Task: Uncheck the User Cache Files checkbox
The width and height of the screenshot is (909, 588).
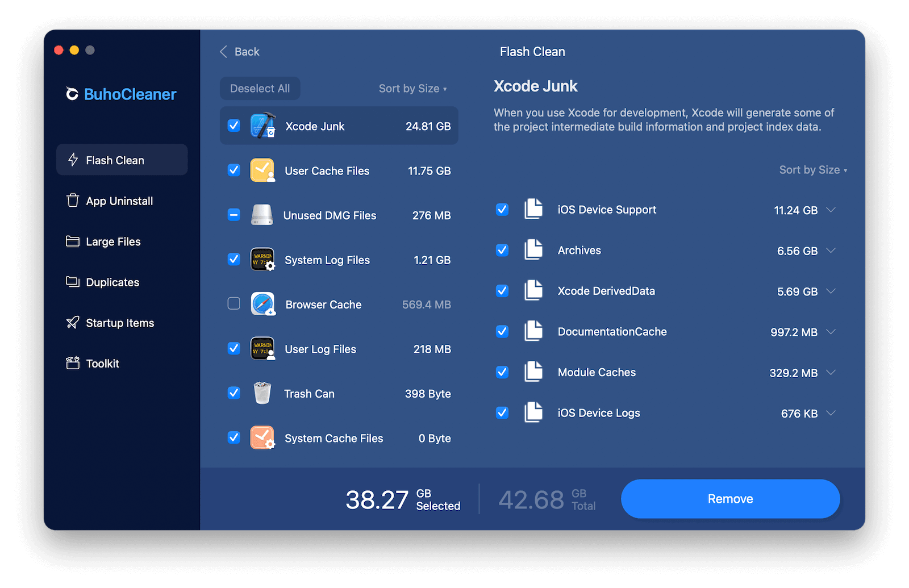Action: (x=234, y=170)
